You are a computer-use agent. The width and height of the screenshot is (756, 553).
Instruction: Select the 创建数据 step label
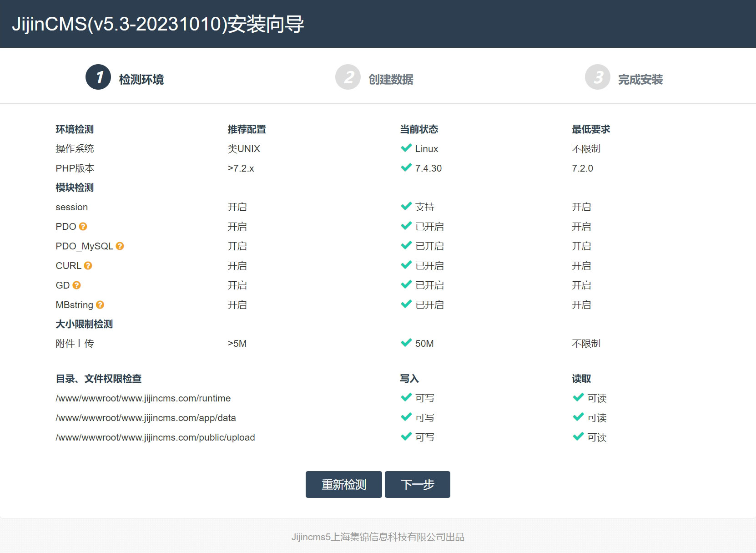tap(391, 80)
